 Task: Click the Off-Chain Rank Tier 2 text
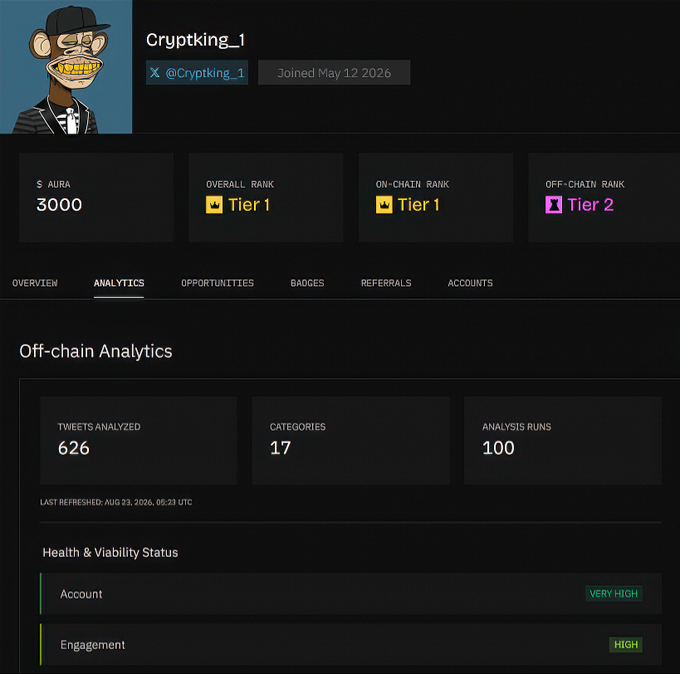point(590,205)
